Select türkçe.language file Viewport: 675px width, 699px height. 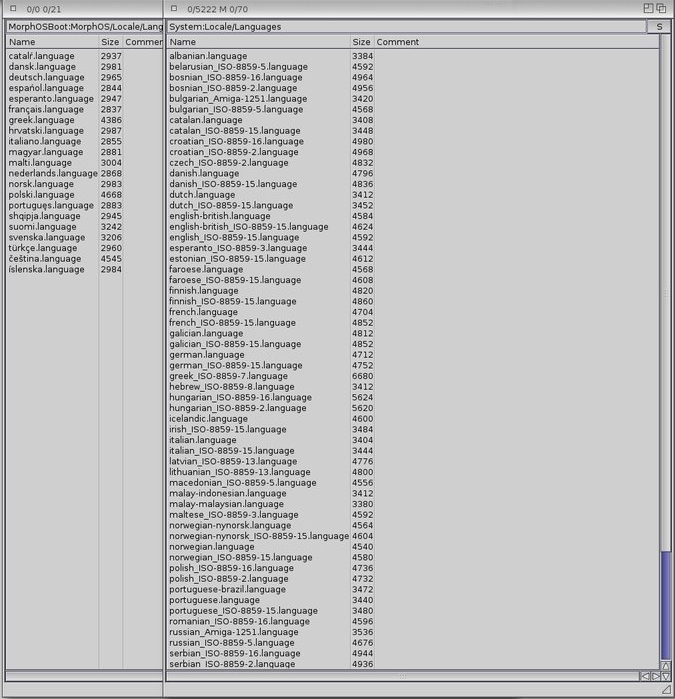click(43, 248)
